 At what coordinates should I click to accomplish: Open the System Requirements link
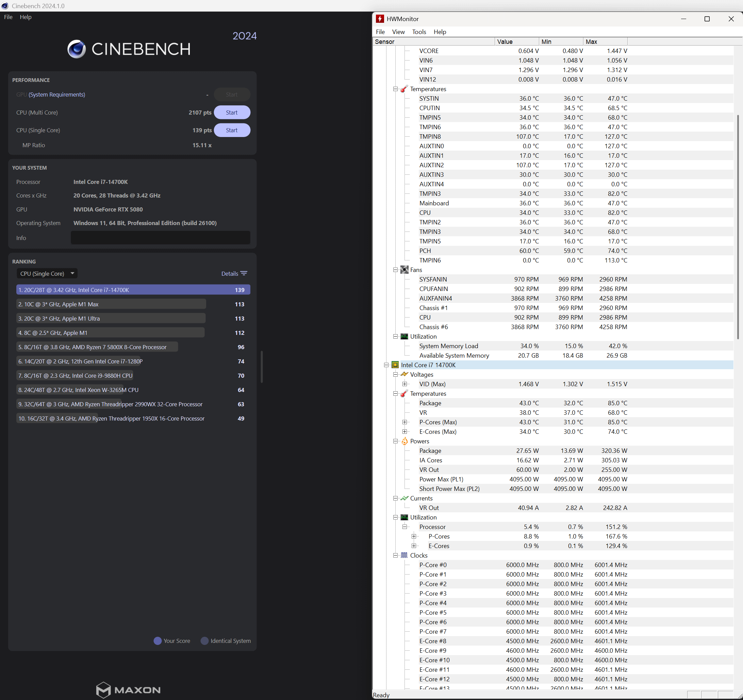click(57, 95)
